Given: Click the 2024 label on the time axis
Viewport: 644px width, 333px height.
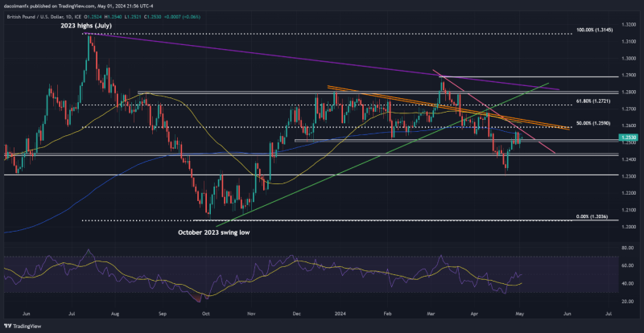Looking at the screenshot, I should click(341, 314).
